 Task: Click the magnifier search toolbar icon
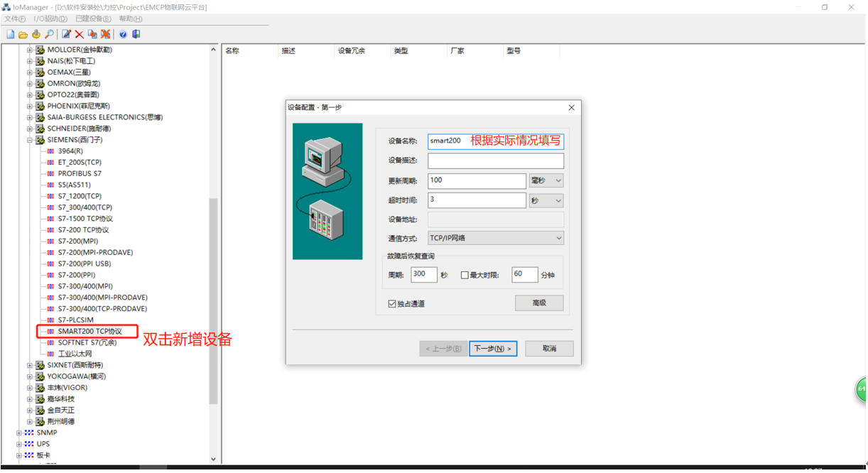tap(49, 33)
